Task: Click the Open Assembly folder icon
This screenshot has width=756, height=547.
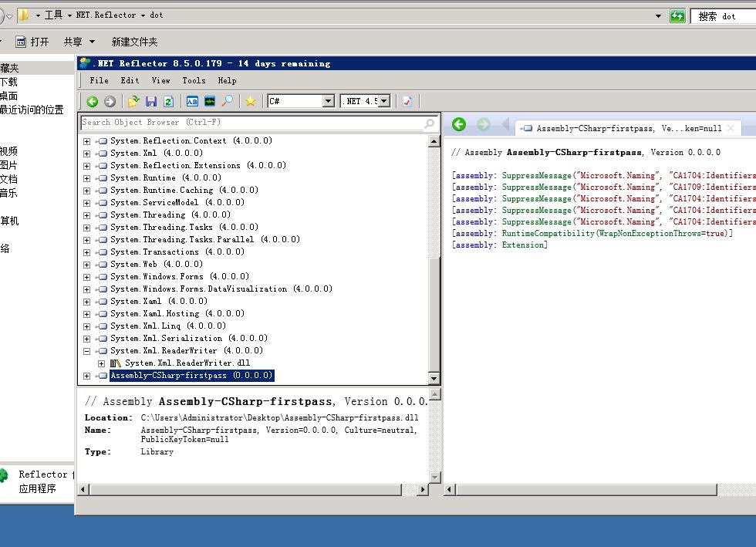Action: 133,101
